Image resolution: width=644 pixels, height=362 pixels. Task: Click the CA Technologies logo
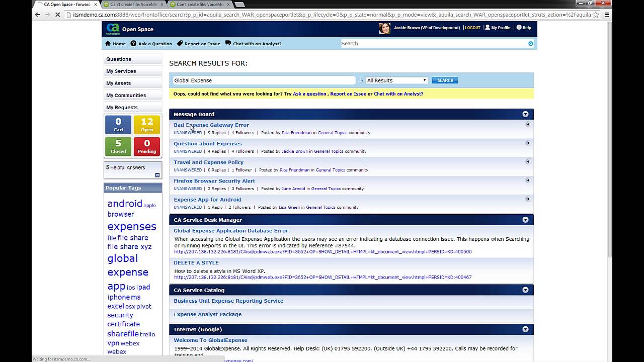113,29
